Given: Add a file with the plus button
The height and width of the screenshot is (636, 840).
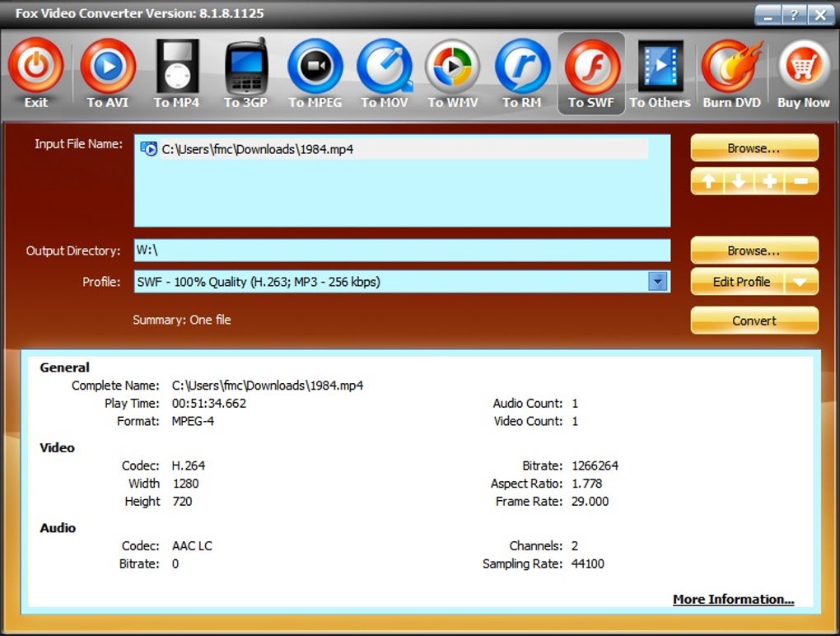Looking at the screenshot, I should point(770,181).
